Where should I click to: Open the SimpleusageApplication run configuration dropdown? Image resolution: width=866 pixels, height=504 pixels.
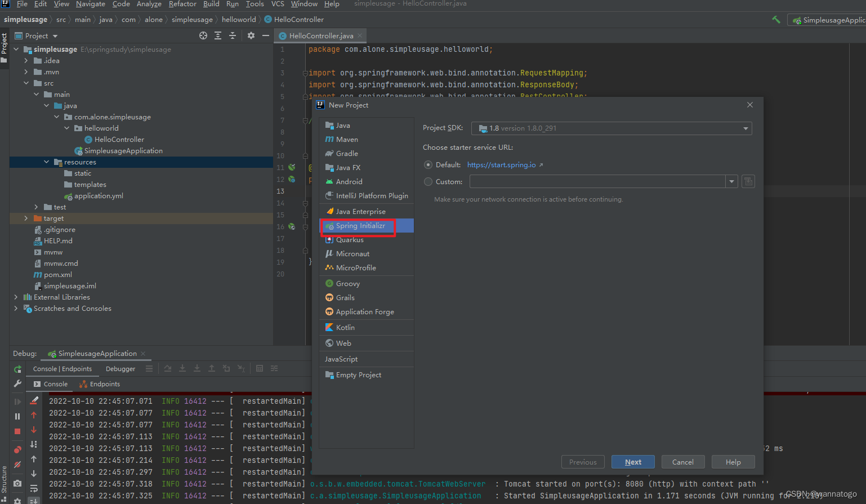(x=827, y=20)
